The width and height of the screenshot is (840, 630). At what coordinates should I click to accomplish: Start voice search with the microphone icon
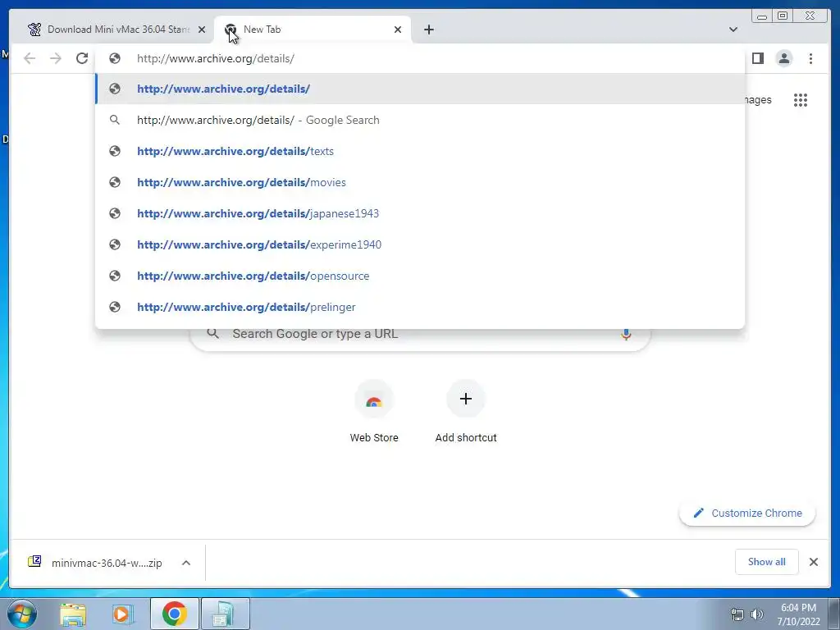pyautogui.click(x=626, y=335)
